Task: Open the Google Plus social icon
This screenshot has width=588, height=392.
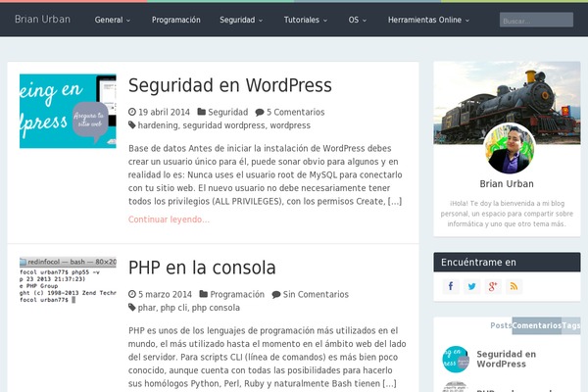Action: [493, 286]
